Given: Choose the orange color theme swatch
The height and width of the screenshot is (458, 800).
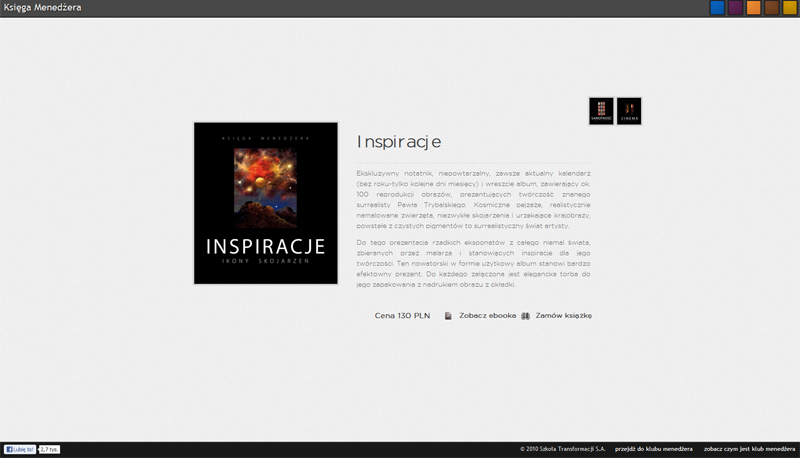Looking at the screenshot, I should pos(754,8).
